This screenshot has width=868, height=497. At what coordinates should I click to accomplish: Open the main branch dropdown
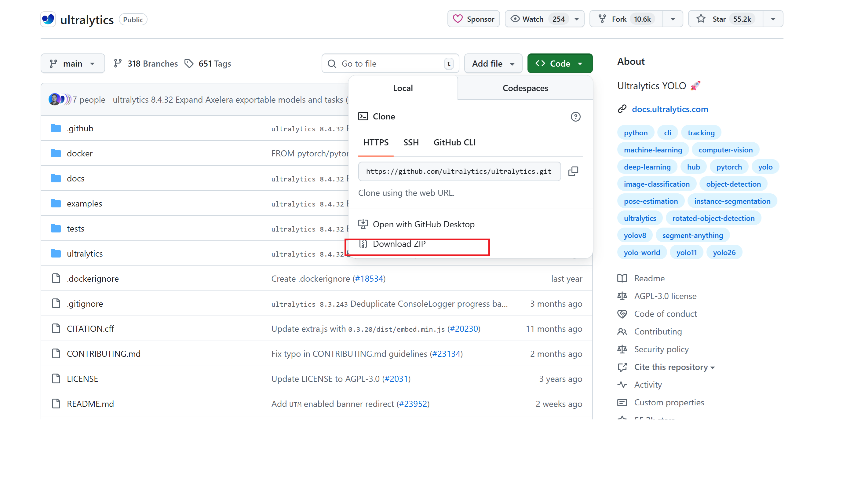[x=72, y=64]
